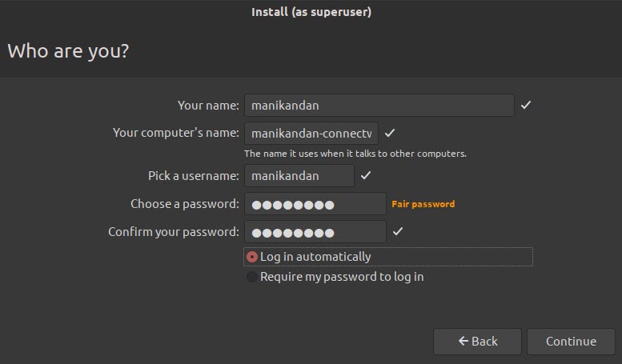Screen dimensions: 622x364
Task: Click the Who are you? heading
Action: (68, 51)
